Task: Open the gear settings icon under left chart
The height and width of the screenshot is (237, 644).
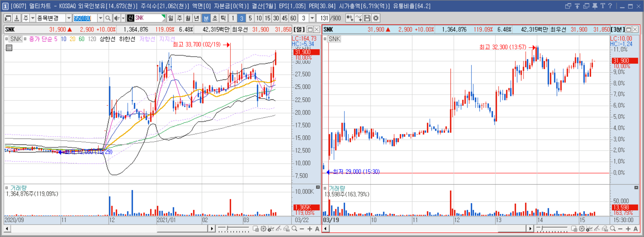Action: [263, 229]
